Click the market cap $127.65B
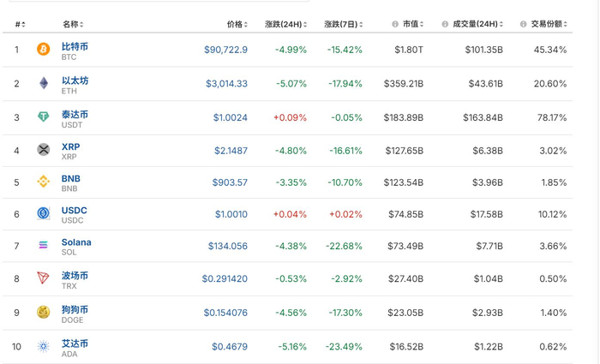The height and width of the screenshot is (364, 600). [405, 151]
